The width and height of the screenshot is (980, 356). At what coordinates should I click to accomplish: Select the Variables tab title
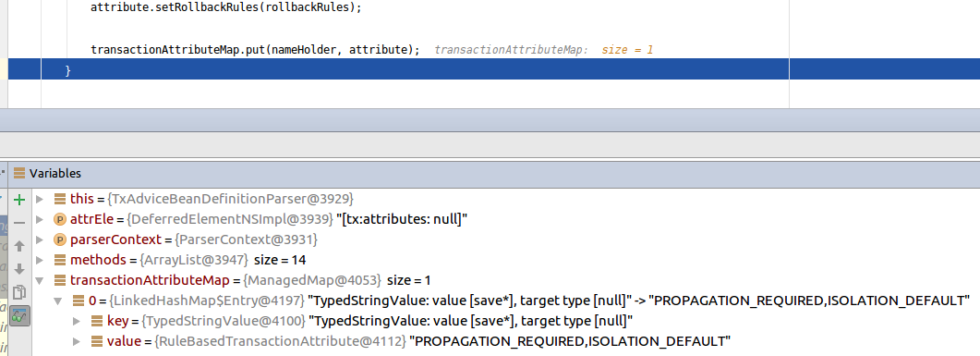[55, 173]
